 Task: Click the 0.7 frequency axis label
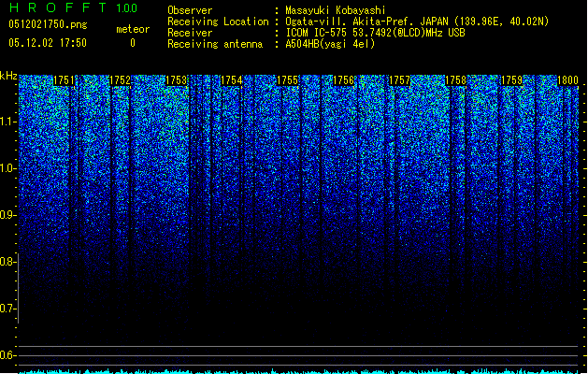(8, 309)
